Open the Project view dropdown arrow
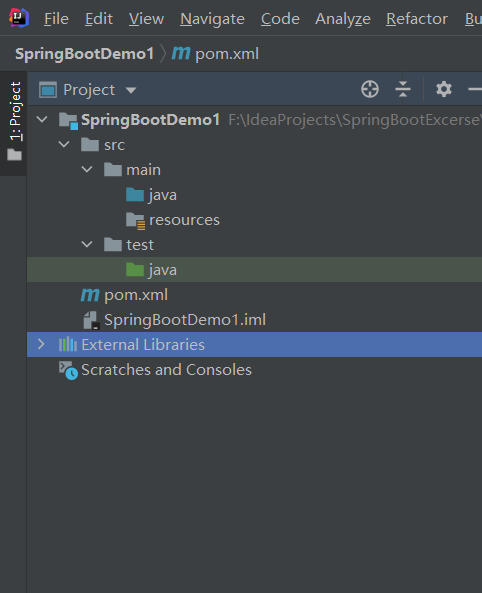Viewport: 482px width, 593px height. click(131, 90)
